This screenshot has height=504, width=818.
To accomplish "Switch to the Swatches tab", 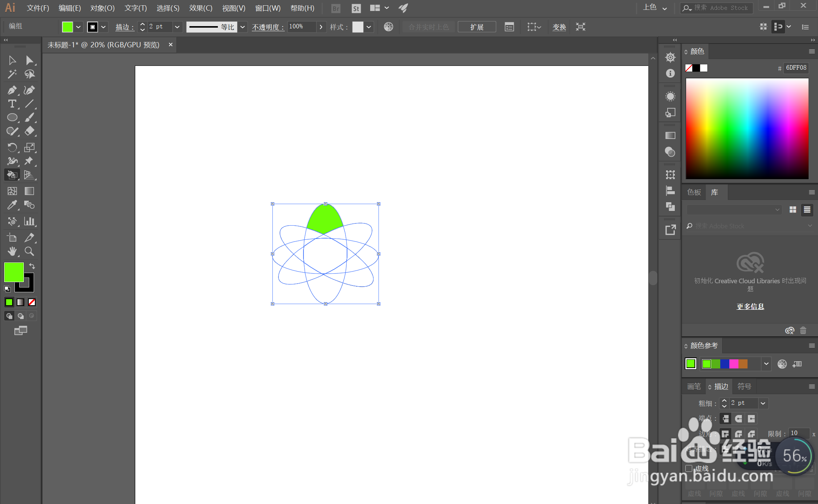I will 694,192.
